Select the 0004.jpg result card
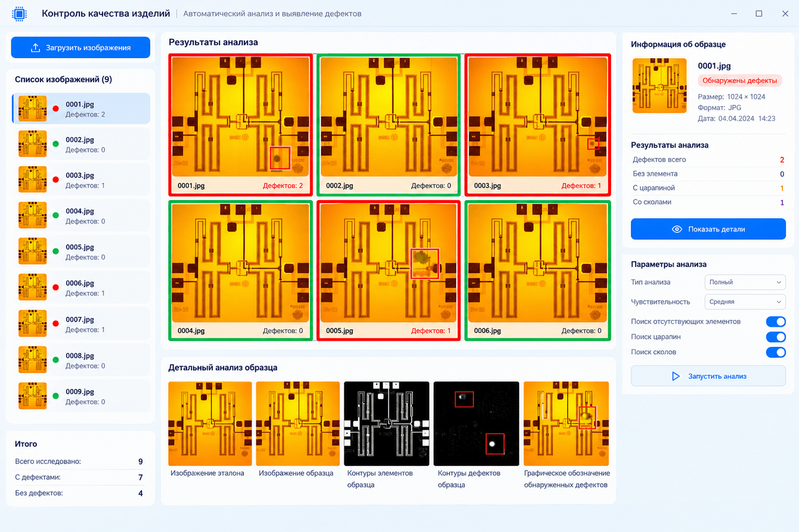The width and height of the screenshot is (799, 532). coord(240,270)
